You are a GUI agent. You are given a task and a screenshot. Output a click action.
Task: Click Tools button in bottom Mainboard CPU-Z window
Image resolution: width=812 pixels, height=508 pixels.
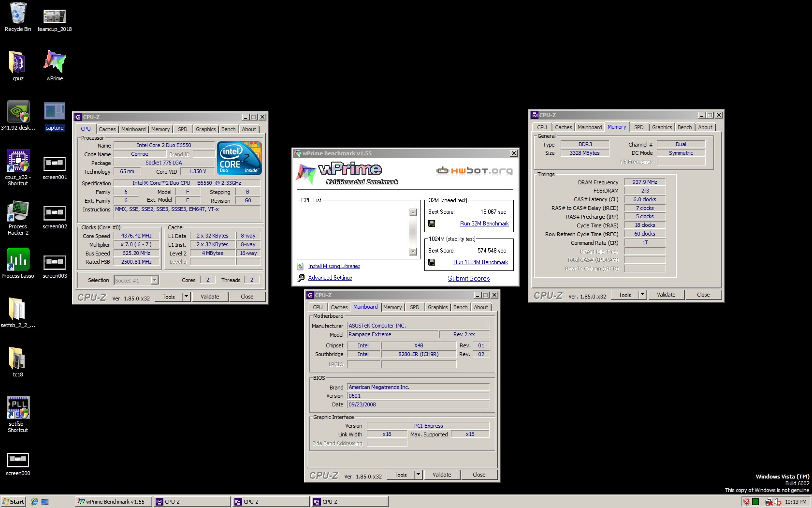[x=401, y=475]
